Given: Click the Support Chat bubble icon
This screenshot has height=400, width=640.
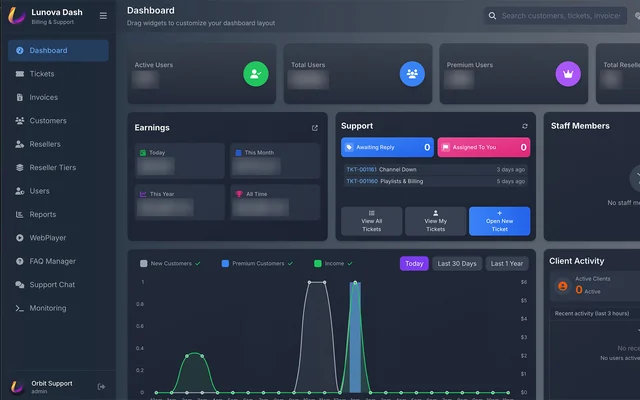Looking at the screenshot, I should coord(20,284).
